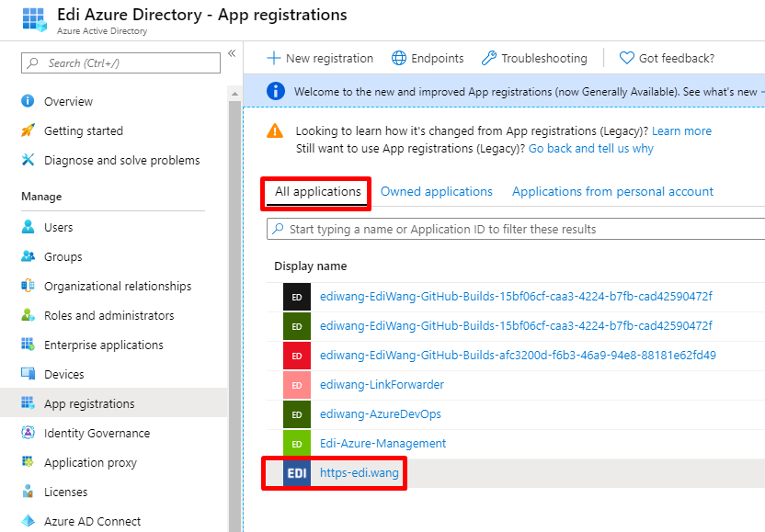Open the Identity Governance menu item
Screen dimensions: 765x532
pos(97,433)
